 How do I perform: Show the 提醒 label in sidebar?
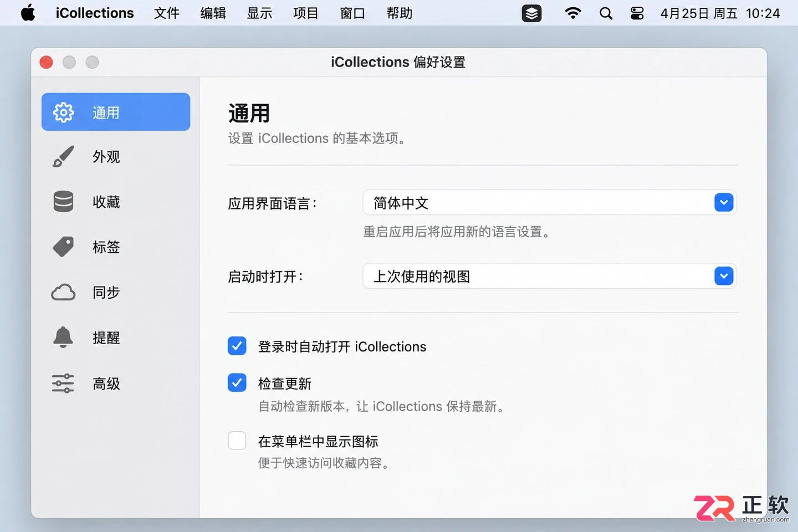(x=106, y=338)
